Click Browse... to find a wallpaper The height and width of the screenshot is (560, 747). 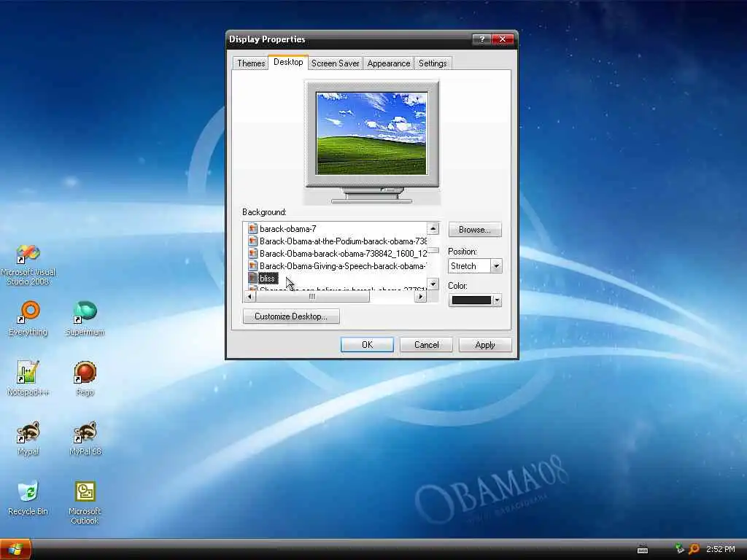474,230
